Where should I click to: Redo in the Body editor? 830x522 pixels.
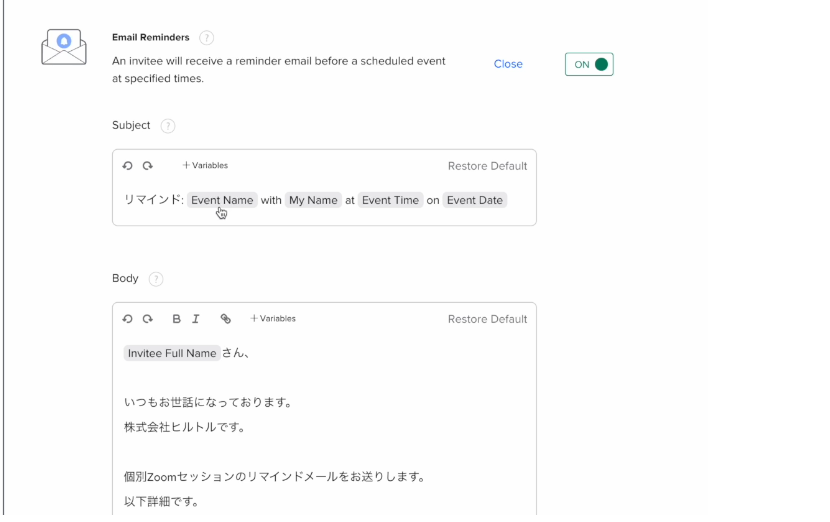pyautogui.click(x=148, y=319)
